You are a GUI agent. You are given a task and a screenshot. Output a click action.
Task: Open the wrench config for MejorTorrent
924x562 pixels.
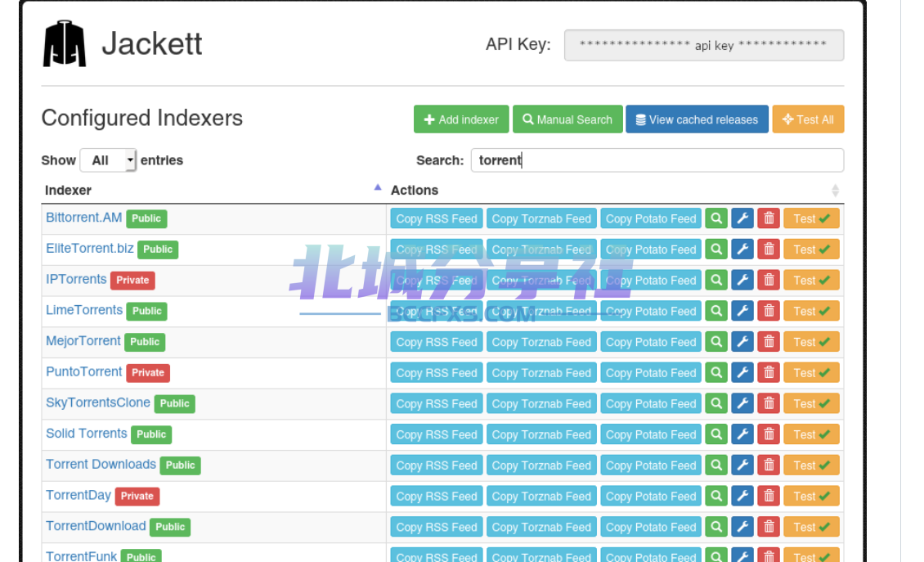tap(742, 341)
